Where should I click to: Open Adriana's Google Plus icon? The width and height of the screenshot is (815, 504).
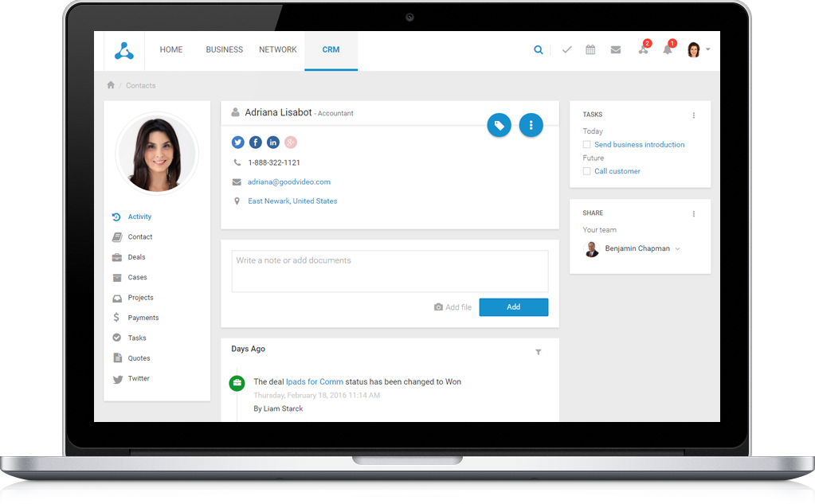pos(291,143)
